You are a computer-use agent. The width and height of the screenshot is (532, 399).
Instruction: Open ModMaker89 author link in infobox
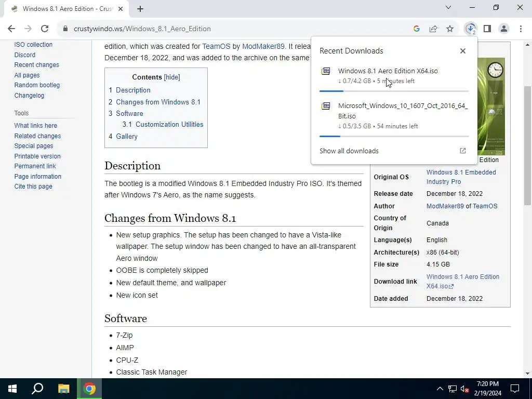click(x=445, y=206)
